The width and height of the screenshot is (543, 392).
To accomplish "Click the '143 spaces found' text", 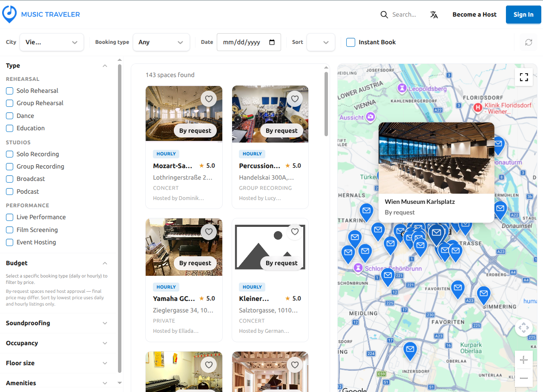I will tap(170, 75).
